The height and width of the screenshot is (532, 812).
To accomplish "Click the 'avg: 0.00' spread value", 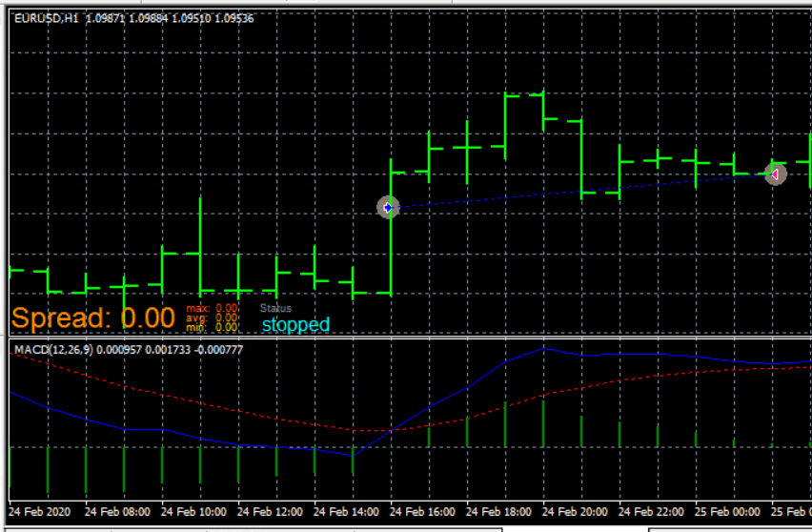I will 212,317.
